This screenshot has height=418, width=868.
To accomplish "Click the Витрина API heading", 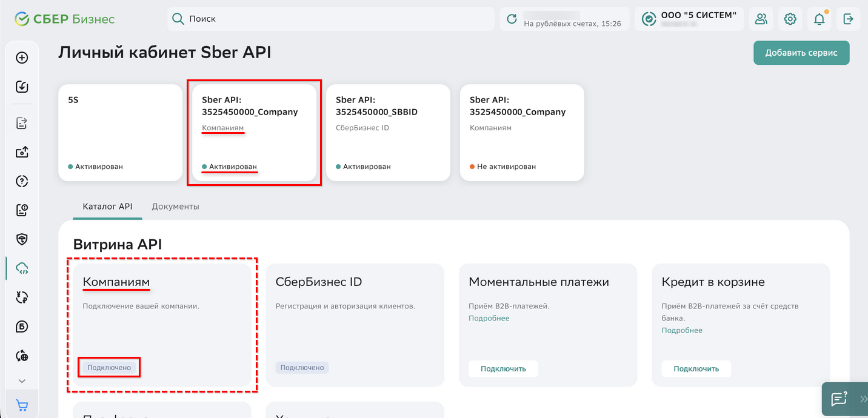I will (118, 245).
